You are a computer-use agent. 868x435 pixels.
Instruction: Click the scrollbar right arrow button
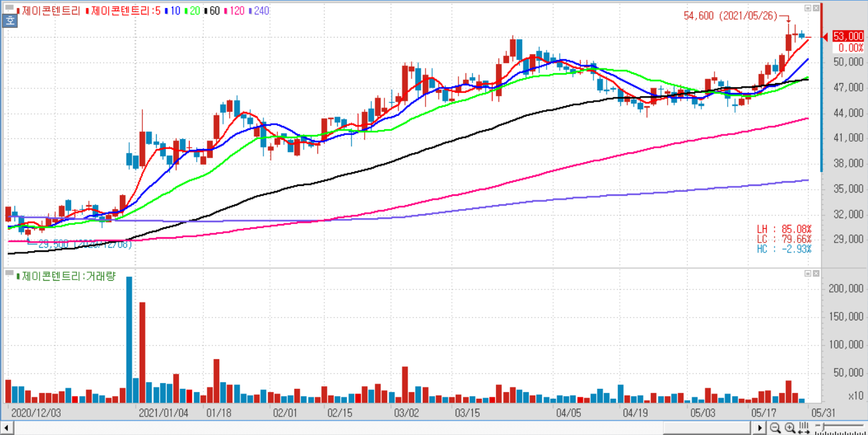click(x=759, y=428)
